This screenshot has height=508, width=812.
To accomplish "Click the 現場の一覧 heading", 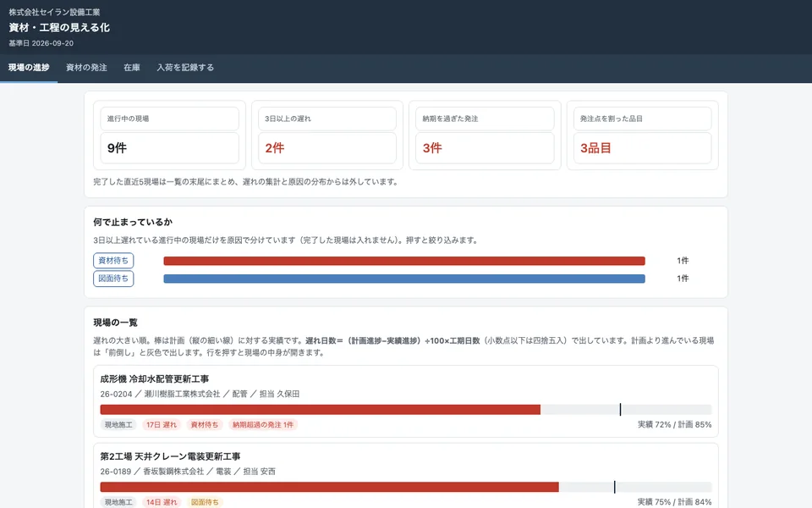I will coord(116,323).
